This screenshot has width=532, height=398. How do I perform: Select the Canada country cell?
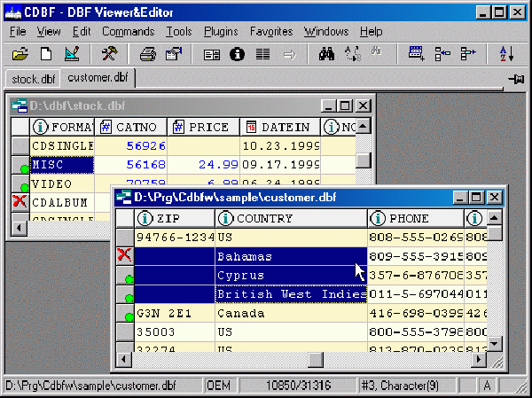pos(291,313)
